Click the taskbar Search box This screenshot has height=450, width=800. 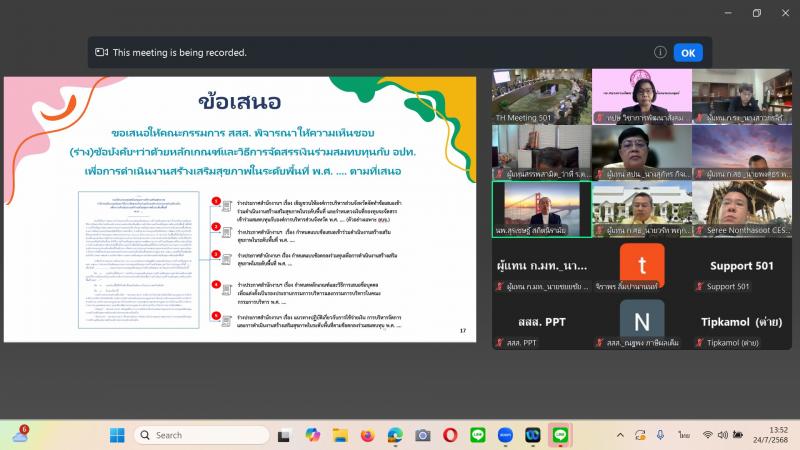(202, 435)
